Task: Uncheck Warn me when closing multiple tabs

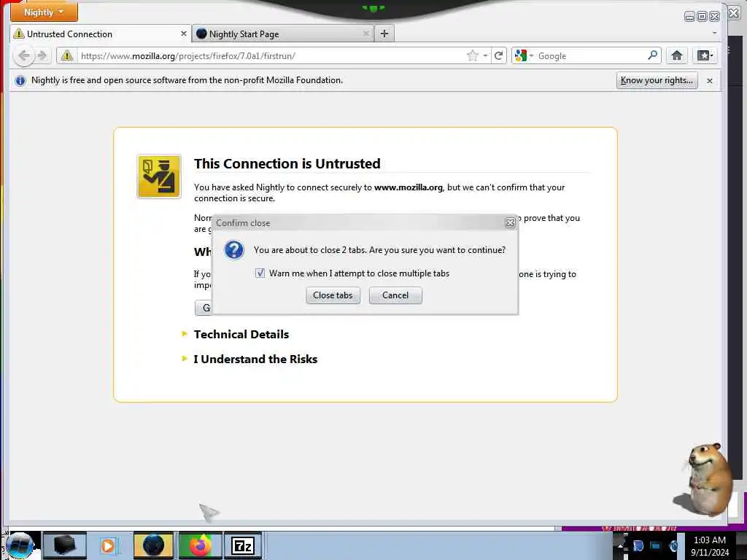Action: coord(260,273)
